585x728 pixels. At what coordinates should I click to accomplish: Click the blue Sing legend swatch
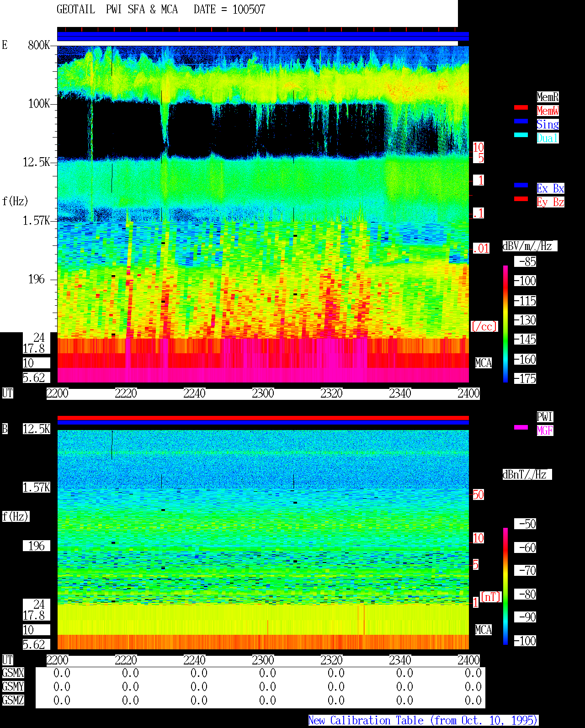pyautogui.click(x=521, y=121)
